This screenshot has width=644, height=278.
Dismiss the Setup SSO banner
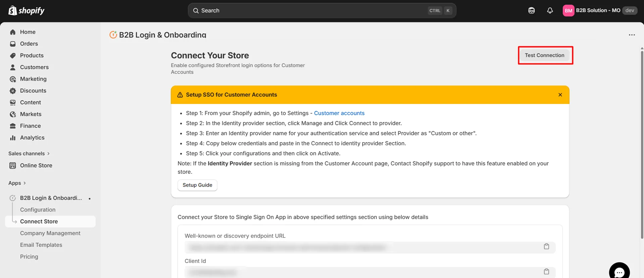coord(560,95)
